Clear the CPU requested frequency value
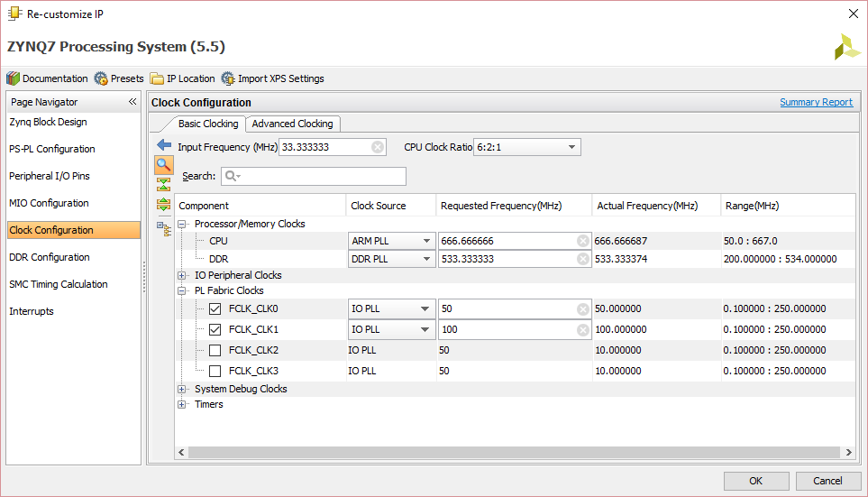This screenshot has height=497, width=868. [583, 241]
